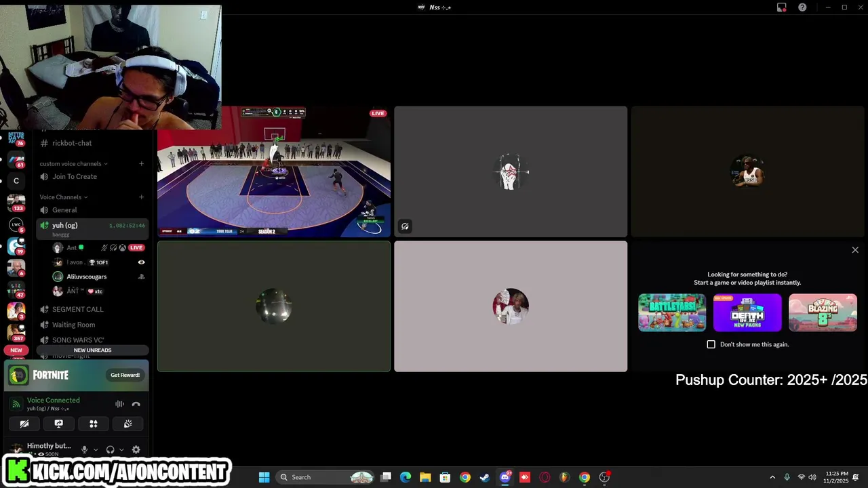868x488 pixels.
Task: Show hidden system tray icons
Action: point(772,477)
